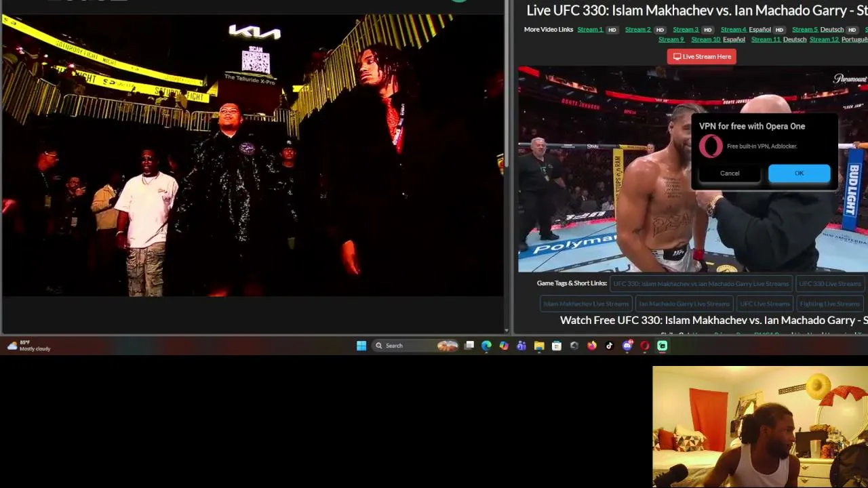The width and height of the screenshot is (868, 488).
Task: Click the 'Game Tags & Short Links:' label
Action: click(x=572, y=283)
